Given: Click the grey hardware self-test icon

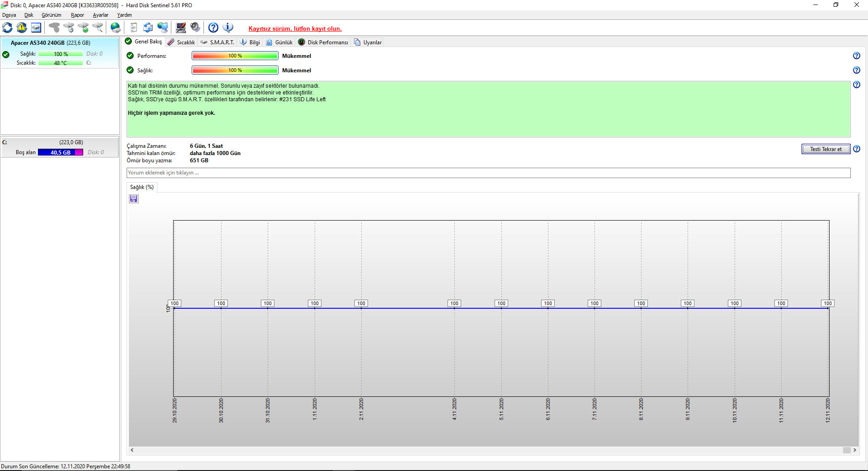Looking at the screenshot, I should point(54,28).
